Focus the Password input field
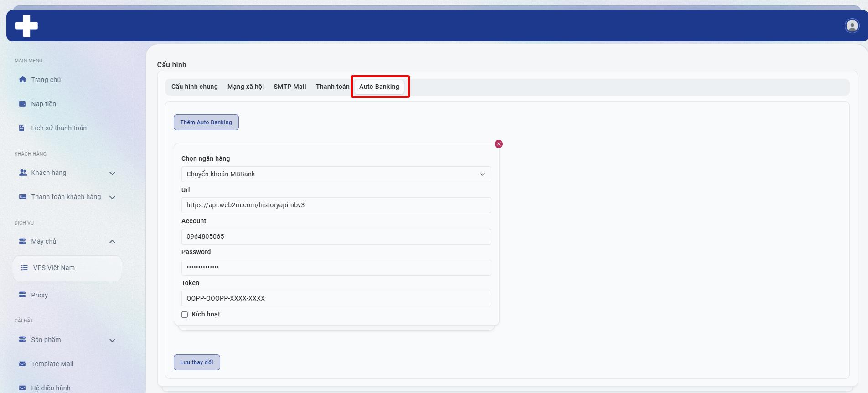868x393 pixels. (336, 267)
